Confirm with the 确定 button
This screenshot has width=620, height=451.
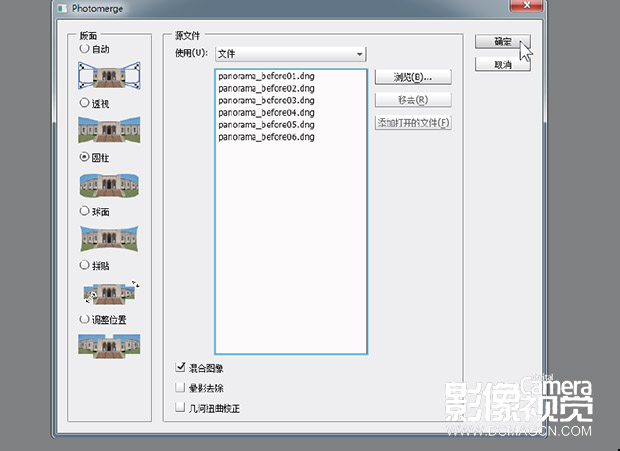click(503, 42)
